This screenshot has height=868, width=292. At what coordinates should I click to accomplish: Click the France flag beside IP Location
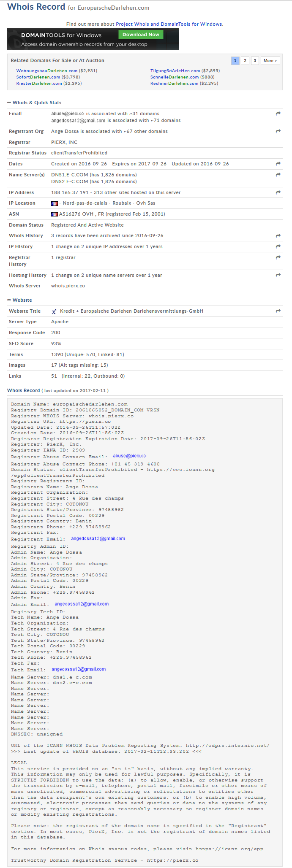pyautogui.click(x=55, y=203)
